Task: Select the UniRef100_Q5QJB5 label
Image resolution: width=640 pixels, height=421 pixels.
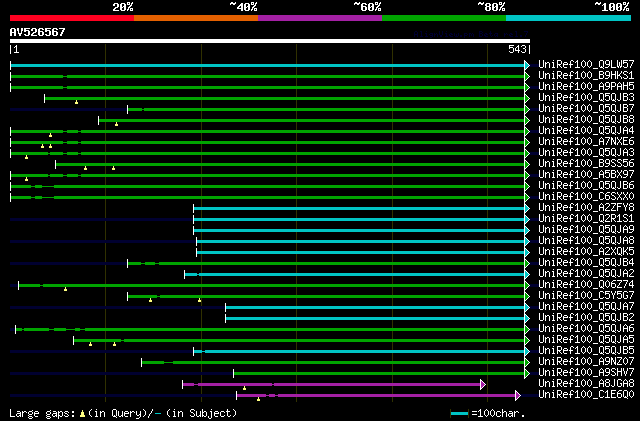Action: click(x=586, y=351)
